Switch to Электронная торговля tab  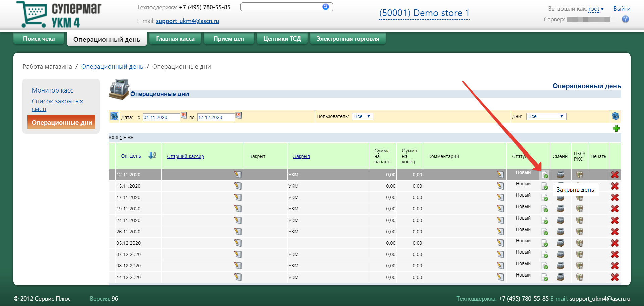[x=348, y=39]
